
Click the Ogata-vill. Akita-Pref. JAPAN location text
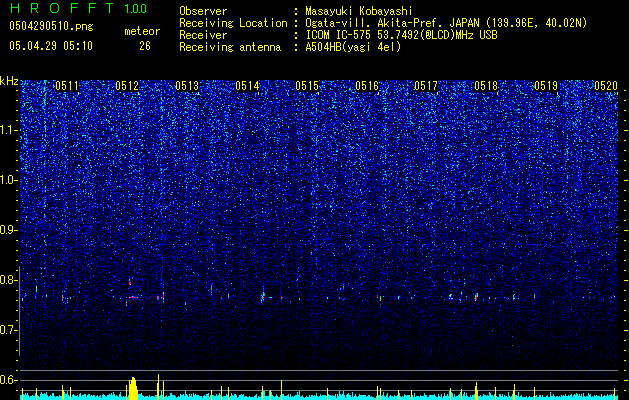pos(446,23)
